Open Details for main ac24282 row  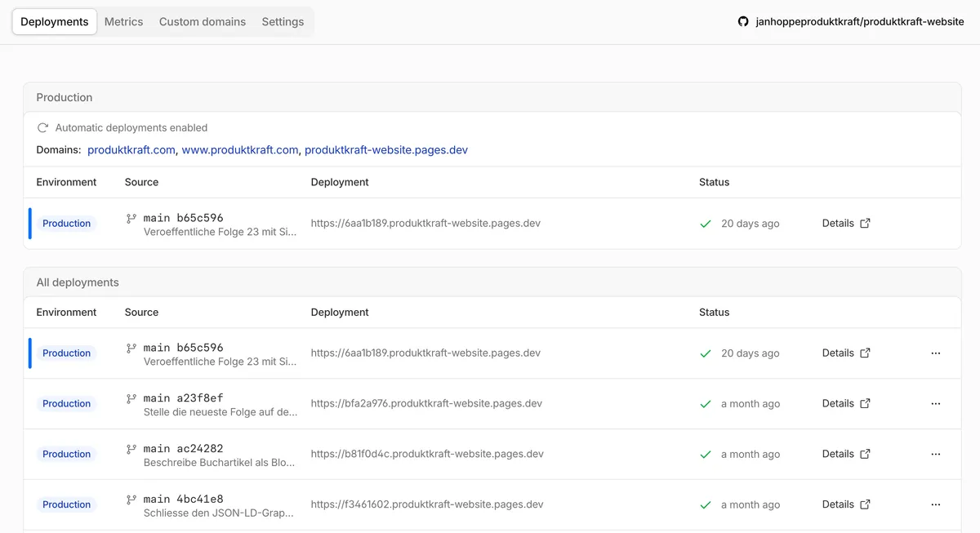click(838, 454)
